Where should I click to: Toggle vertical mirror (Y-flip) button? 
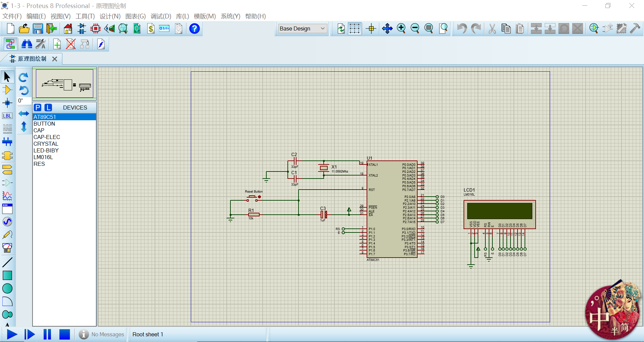click(x=23, y=127)
